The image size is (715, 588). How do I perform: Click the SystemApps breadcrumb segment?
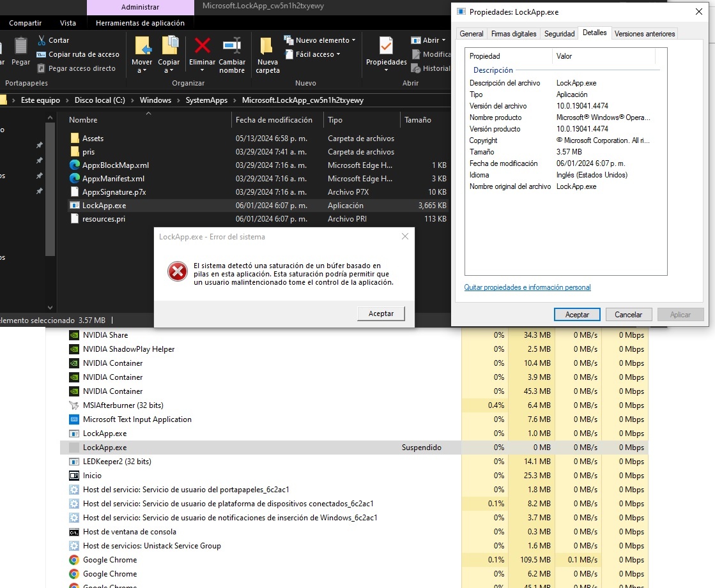206,100
